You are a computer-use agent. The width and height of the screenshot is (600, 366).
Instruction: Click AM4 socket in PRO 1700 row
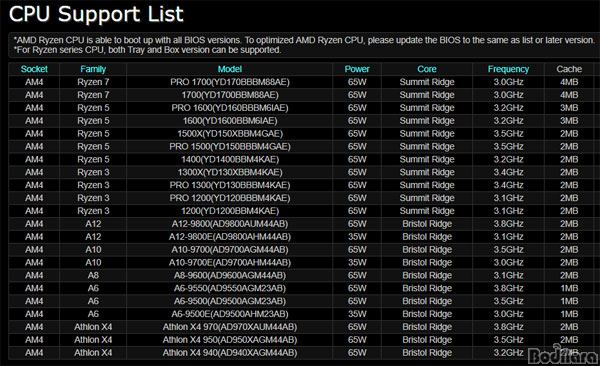point(34,82)
